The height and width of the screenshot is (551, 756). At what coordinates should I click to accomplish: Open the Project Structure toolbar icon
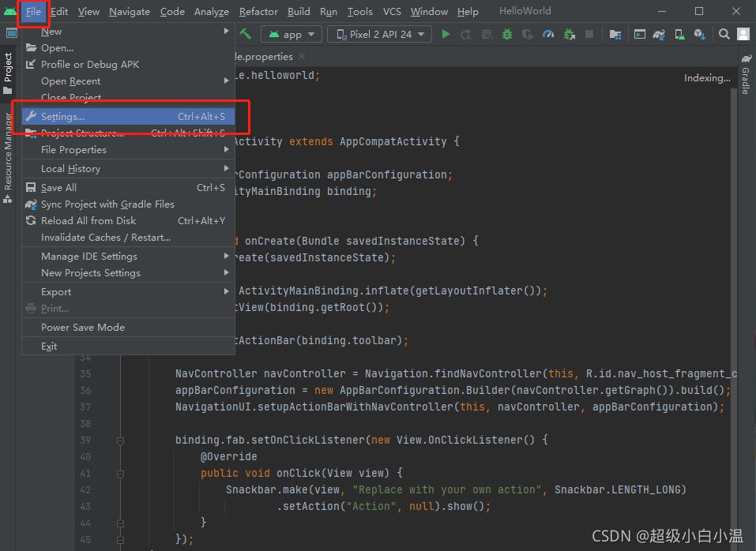point(615,34)
